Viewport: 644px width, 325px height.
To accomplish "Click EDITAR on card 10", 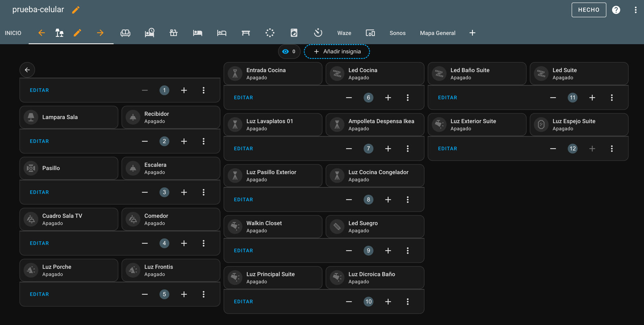I will [x=243, y=302].
